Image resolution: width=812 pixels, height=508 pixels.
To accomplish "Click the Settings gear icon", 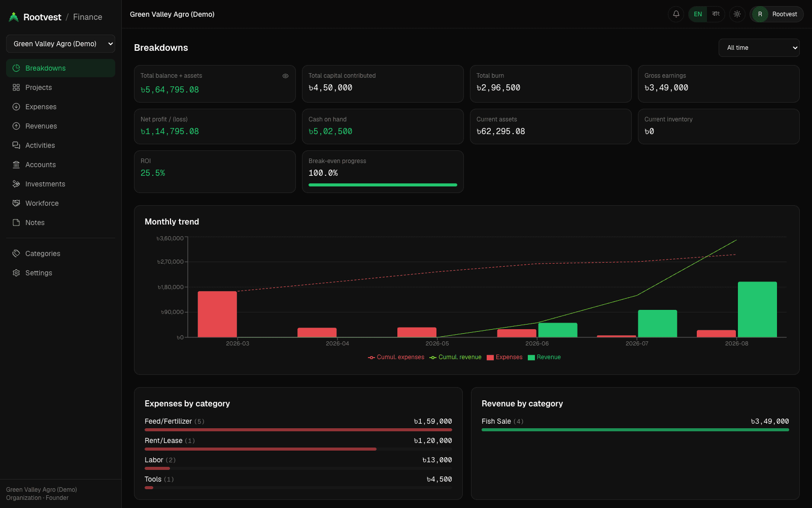I will (x=16, y=273).
